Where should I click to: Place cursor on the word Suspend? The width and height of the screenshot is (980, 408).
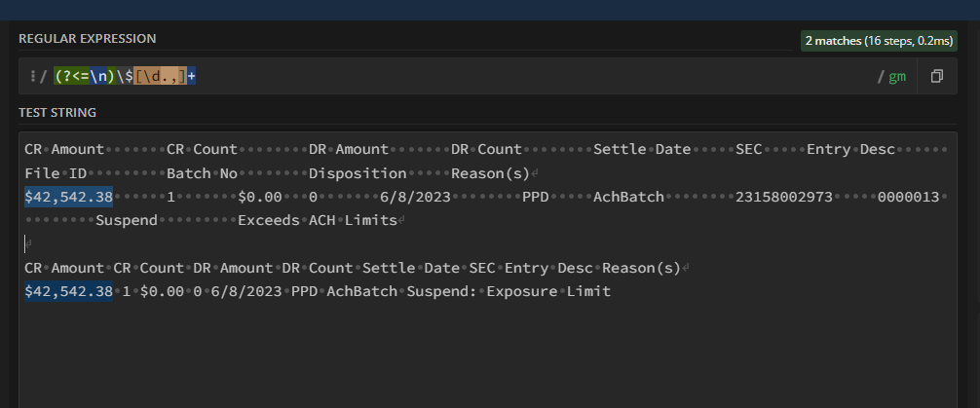(127, 220)
